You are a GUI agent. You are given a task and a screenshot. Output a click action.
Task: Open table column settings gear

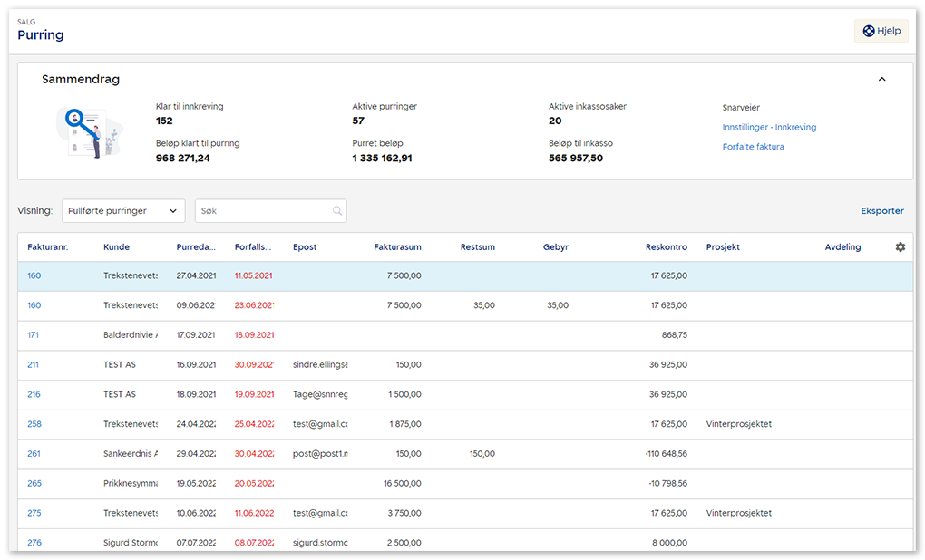tap(900, 247)
